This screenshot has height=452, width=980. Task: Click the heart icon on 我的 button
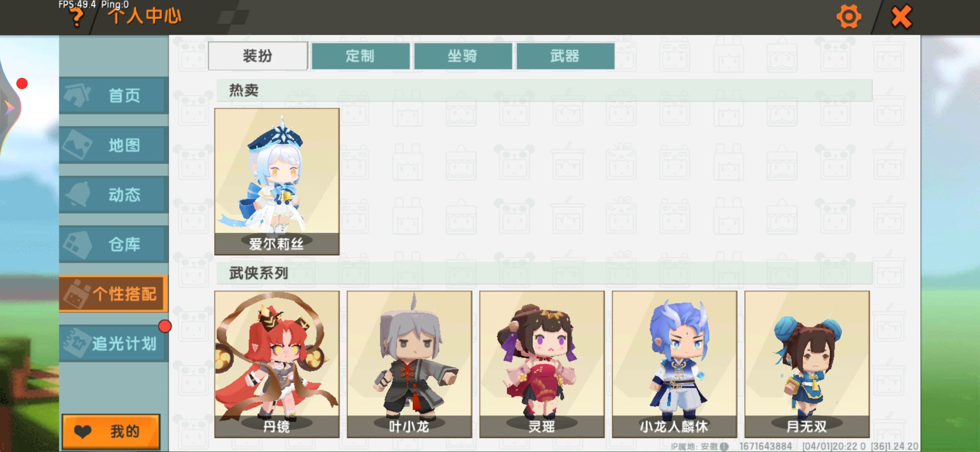83,431
